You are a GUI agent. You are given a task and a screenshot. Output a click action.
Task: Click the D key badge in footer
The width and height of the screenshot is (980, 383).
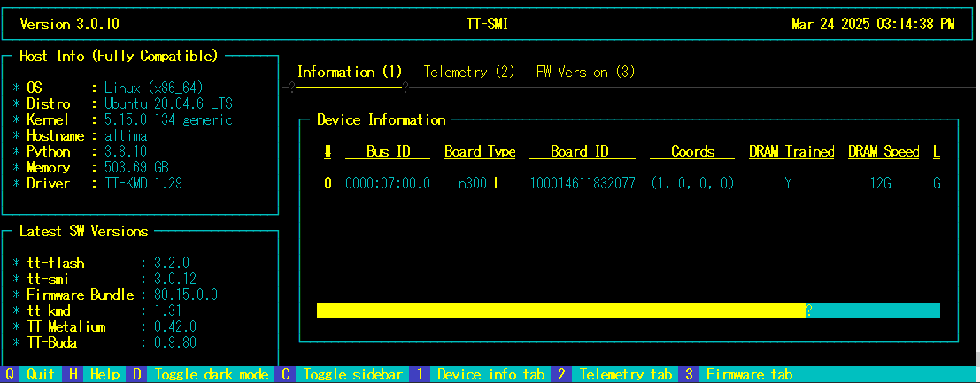[x=137, y=375]
